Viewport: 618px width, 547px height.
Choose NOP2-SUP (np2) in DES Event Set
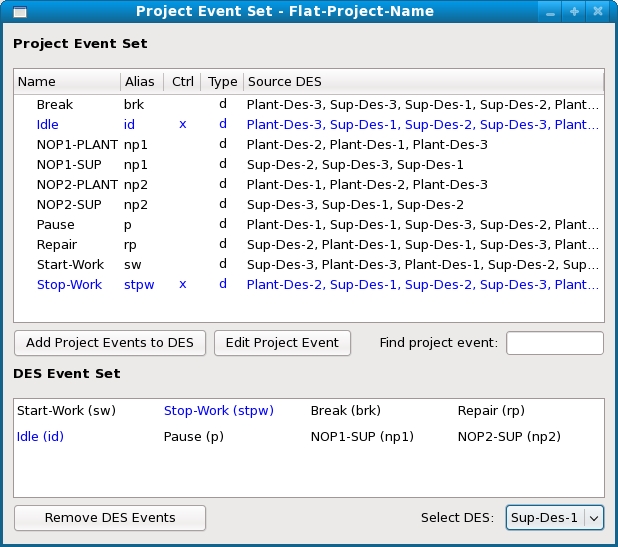click(x=508, y=436)
